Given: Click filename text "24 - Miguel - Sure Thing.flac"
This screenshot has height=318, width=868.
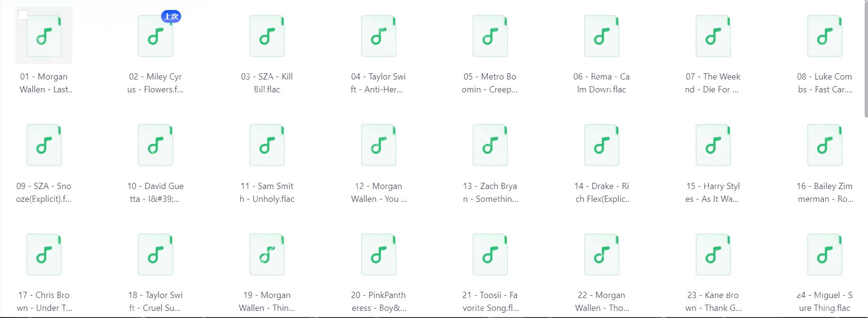Looking at the screenshot, I should coord(825,301).
